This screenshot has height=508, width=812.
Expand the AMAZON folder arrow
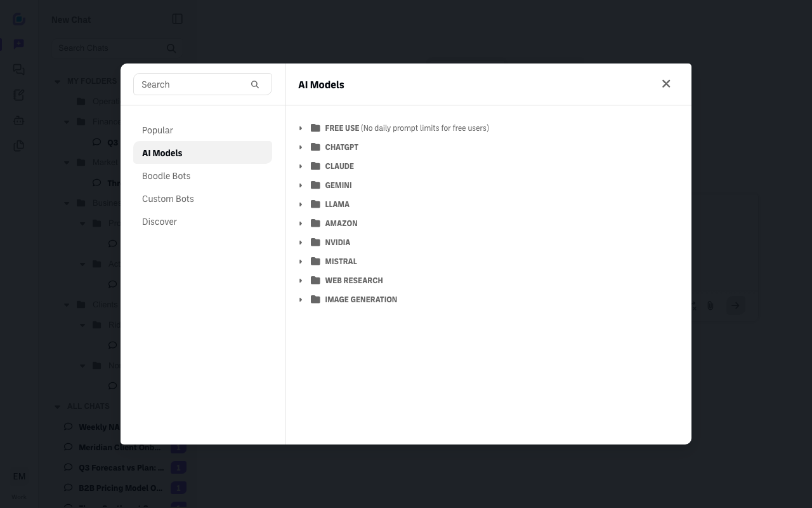[301, 224]
